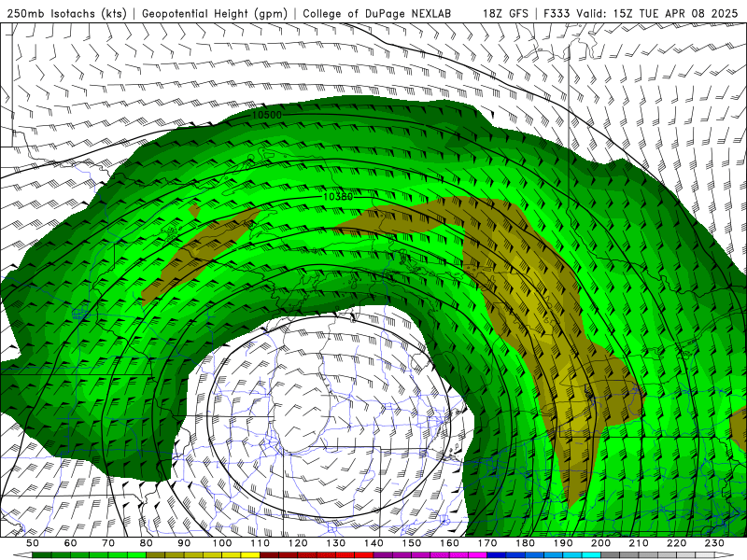
Task: Click the 'F333 Valid: 15Z TUE APR 08 2025' text
Action: tap(641, 13)
